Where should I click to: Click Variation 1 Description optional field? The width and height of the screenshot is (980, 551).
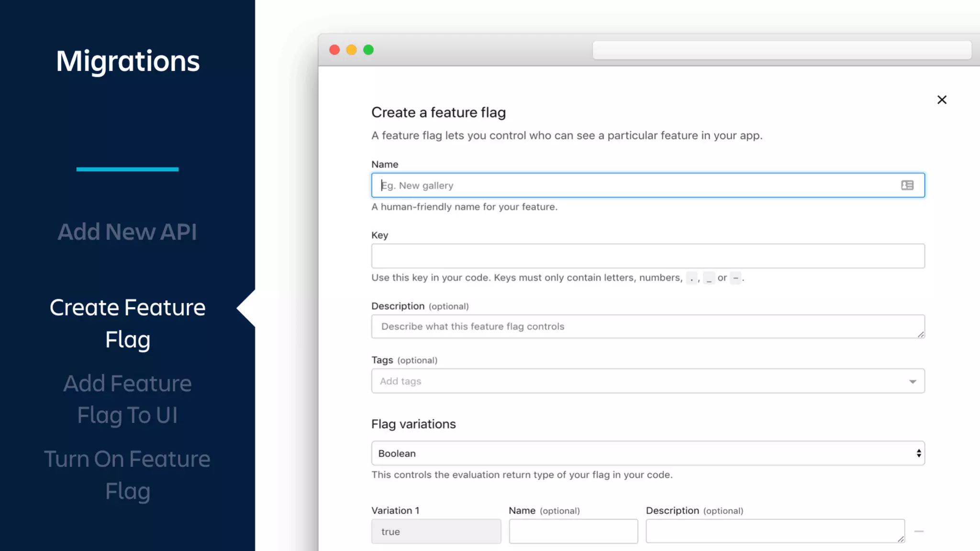coord(775,531)
